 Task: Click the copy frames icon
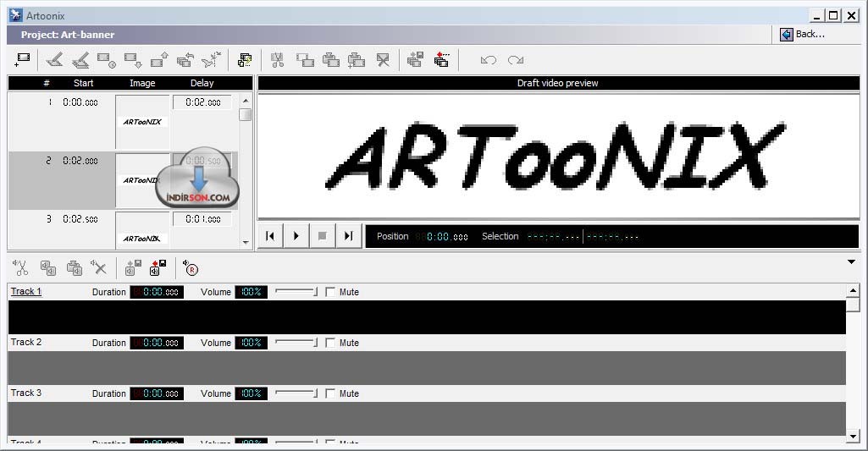305,60
